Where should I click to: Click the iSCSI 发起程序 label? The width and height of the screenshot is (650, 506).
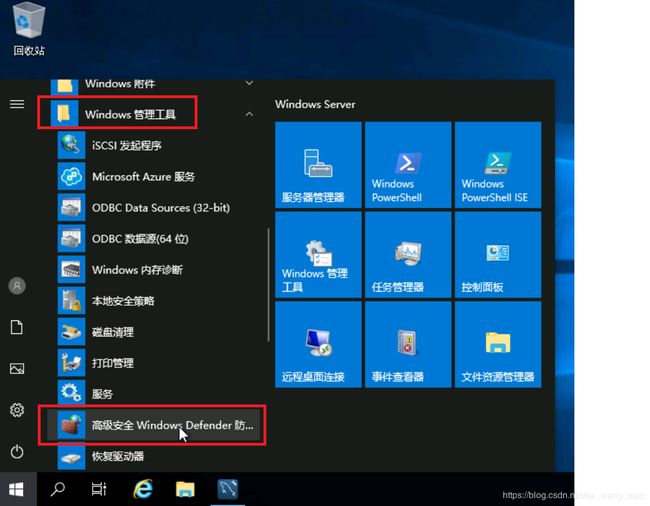click(x=126, y=145)
